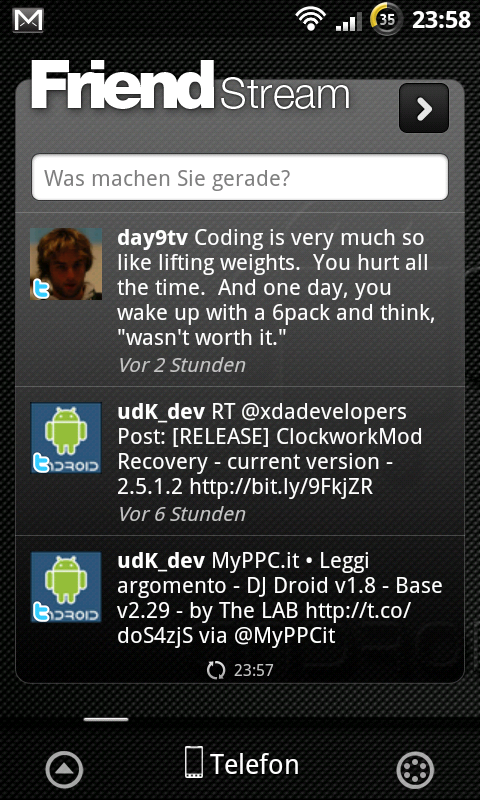Tap udK_dev's avatar on the MyPPC.it tweet
This screenshot has width=480, height=800.
click(66, 587)
